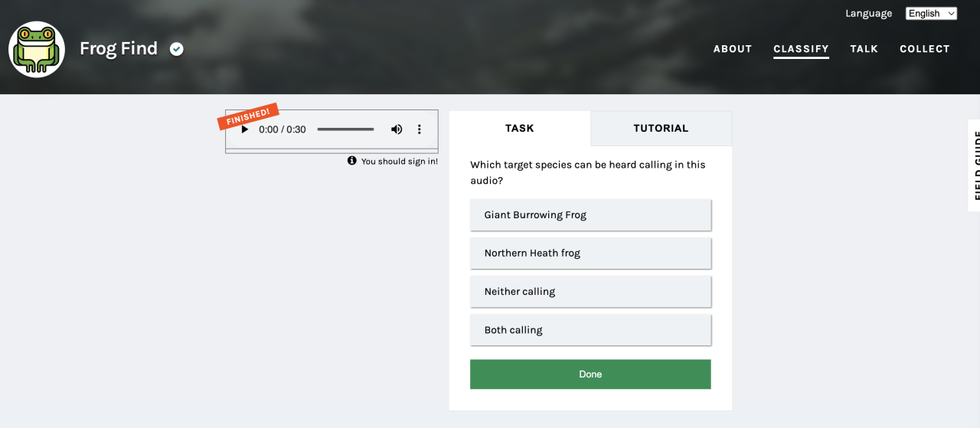Go to the Classify section
980x428 pixels.
point(801,49)
